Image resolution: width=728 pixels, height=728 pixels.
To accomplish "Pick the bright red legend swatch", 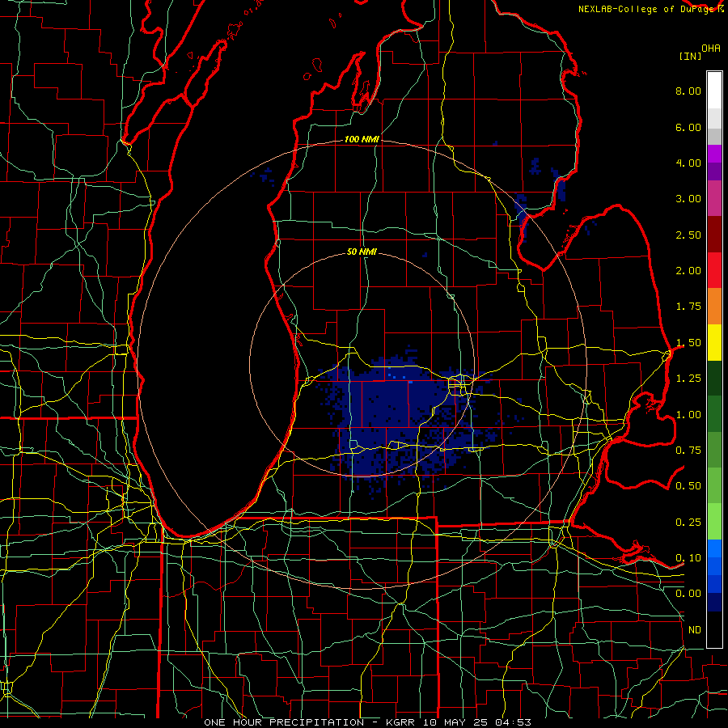I will (714, 270).
